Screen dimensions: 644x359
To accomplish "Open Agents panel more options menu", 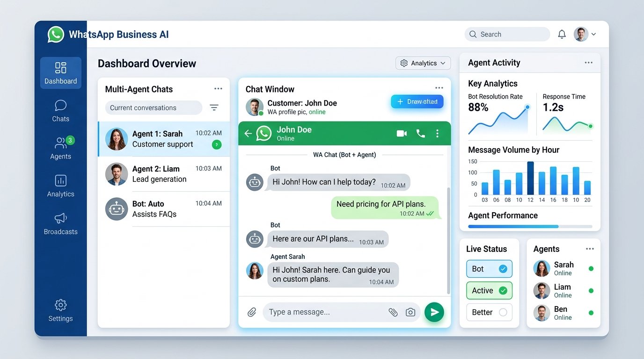I will (x=590, y=249).
